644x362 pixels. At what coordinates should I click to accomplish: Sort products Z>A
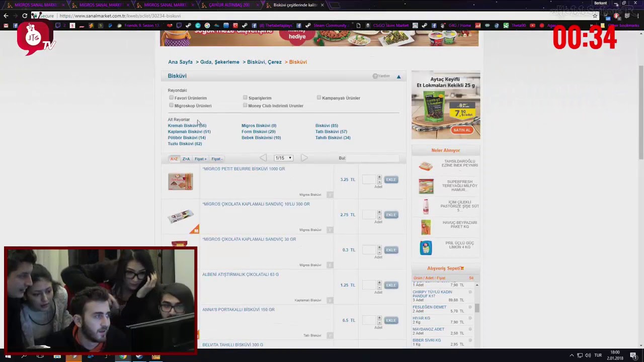click(186, 159)
